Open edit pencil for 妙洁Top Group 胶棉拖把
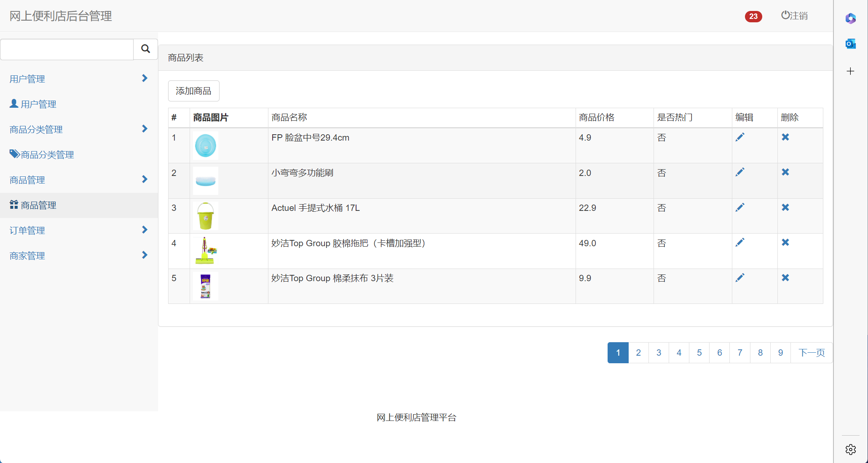 click(x=741, y=242)
